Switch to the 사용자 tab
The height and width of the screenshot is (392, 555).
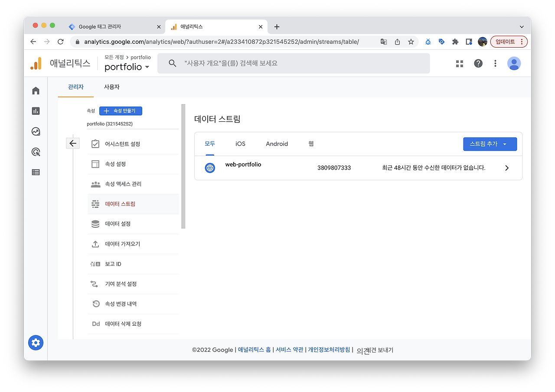pyautogui.click(x=111, y=87)
